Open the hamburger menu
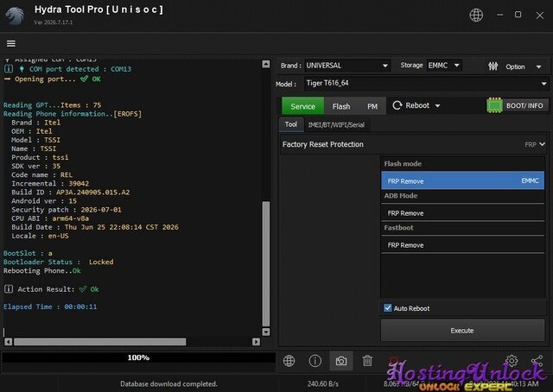 11,43
